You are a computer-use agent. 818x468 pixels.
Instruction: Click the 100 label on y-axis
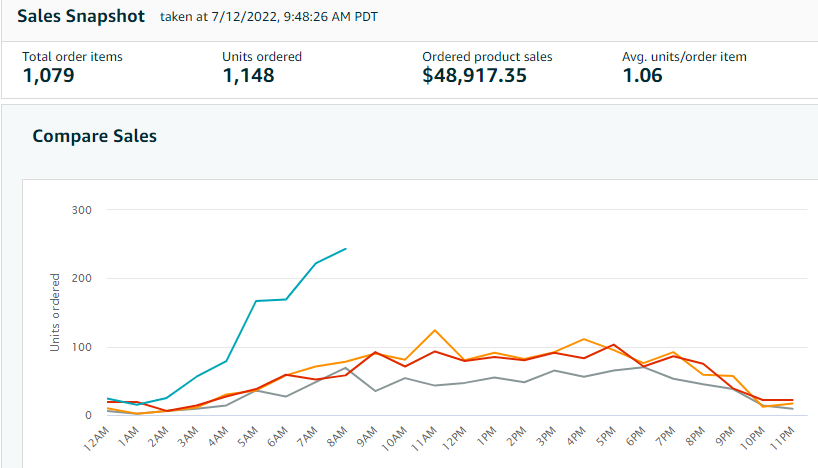pos(80,348)
